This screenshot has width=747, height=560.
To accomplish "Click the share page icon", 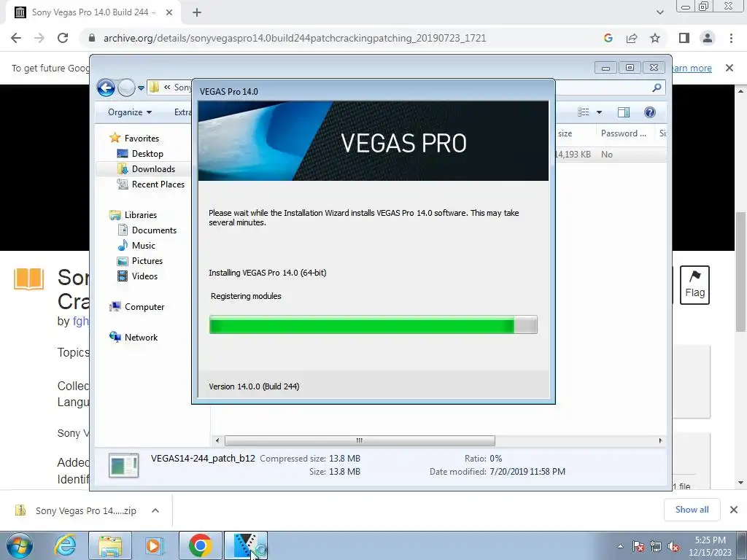I will (x=632, y=38).
